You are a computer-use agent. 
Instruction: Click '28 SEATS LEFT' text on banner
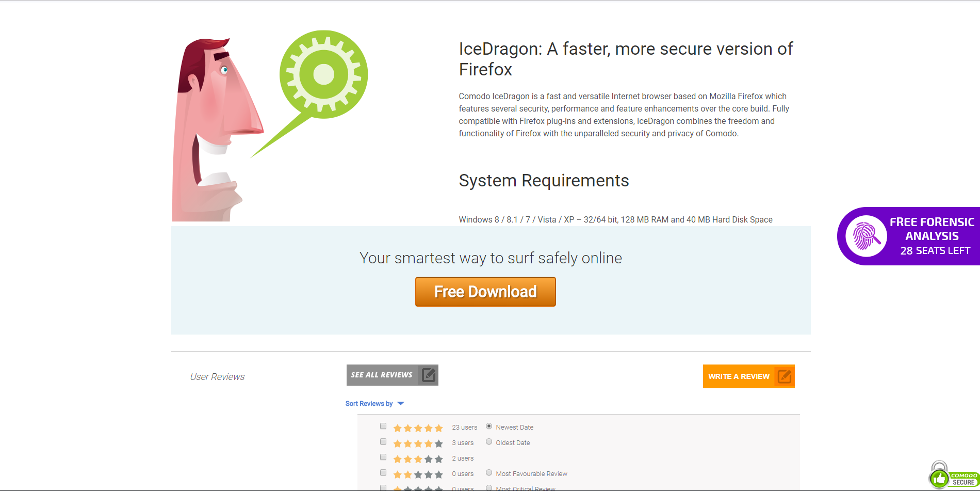point(935,251)
